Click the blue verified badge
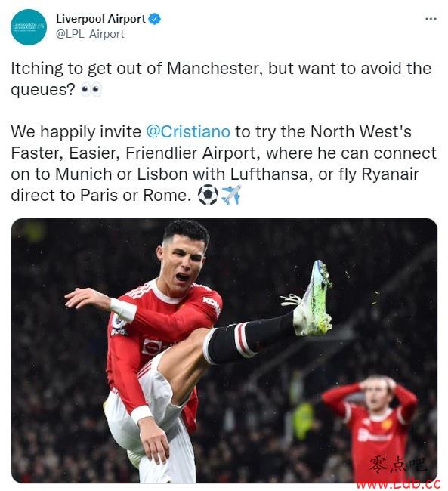The height and width of the screenshot is (491, 448). tap(154, 19)
